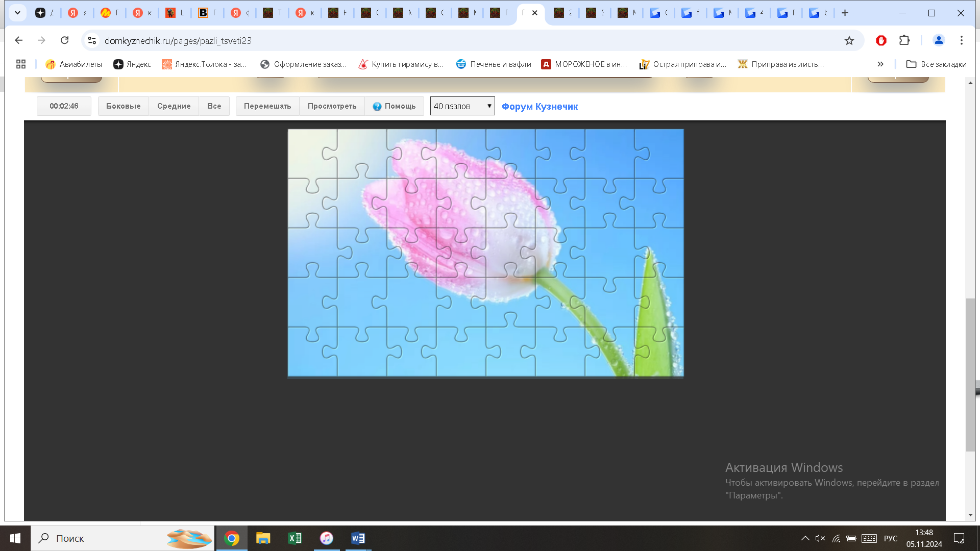Open Chrome from the taskbar
Viewport: 980px width, 551px height.
[x=232, y=538]
